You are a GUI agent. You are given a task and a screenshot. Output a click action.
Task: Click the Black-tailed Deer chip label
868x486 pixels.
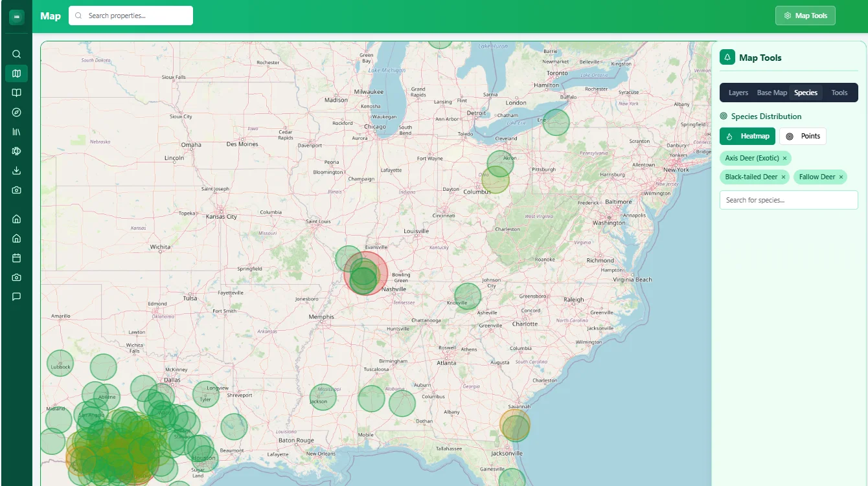pos(751,177)
